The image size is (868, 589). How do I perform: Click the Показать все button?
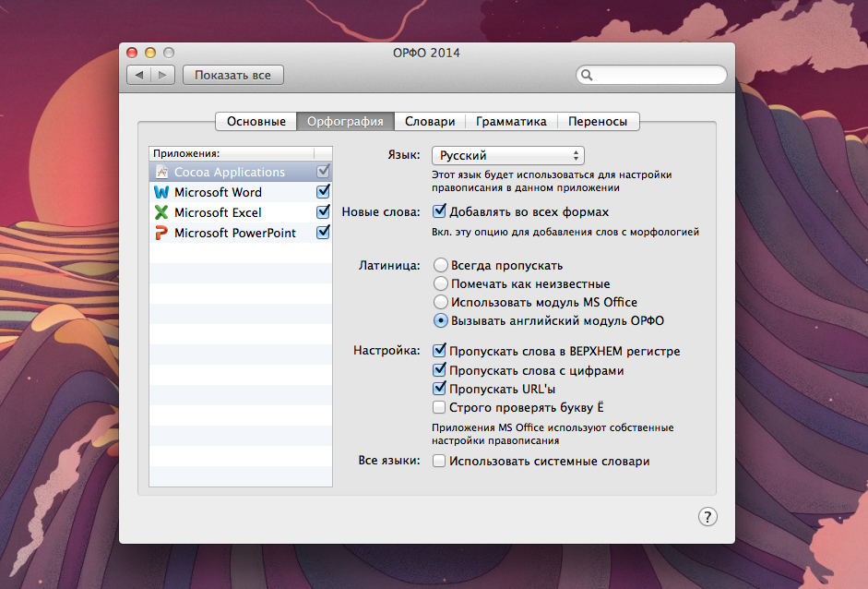tap(232, 75)
